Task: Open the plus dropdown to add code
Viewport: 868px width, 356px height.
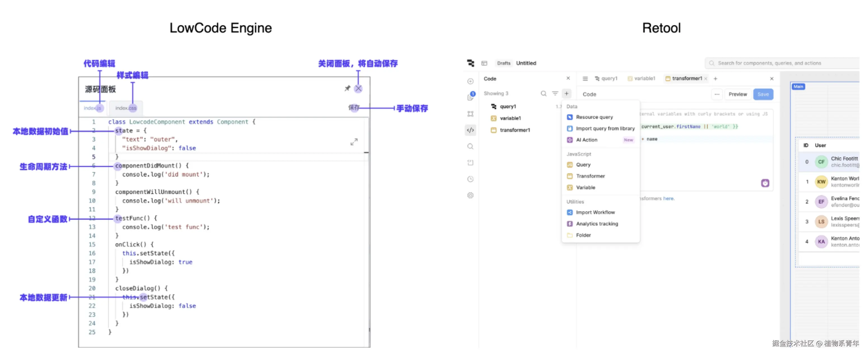Action: [566, 93]
